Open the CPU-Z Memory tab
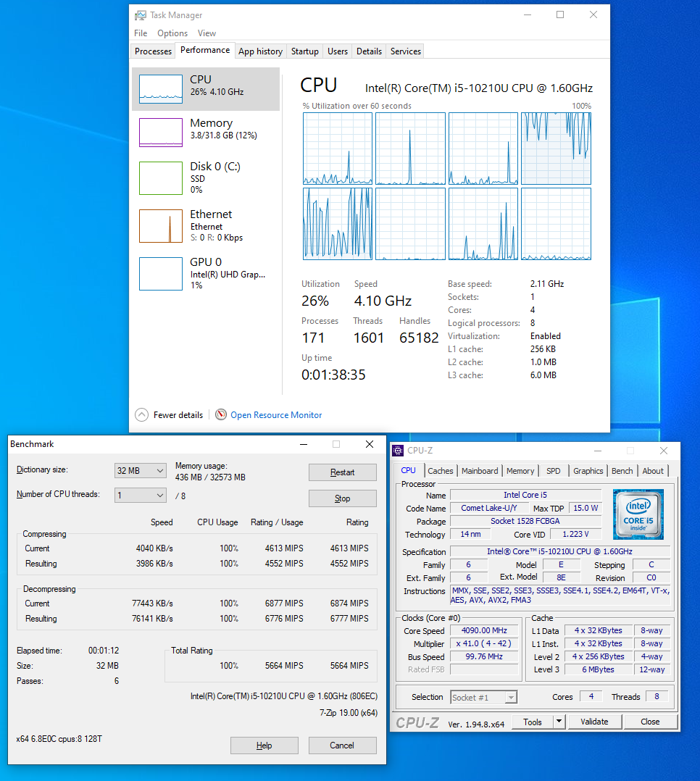700x781 pixels. (x=520, y=471)
